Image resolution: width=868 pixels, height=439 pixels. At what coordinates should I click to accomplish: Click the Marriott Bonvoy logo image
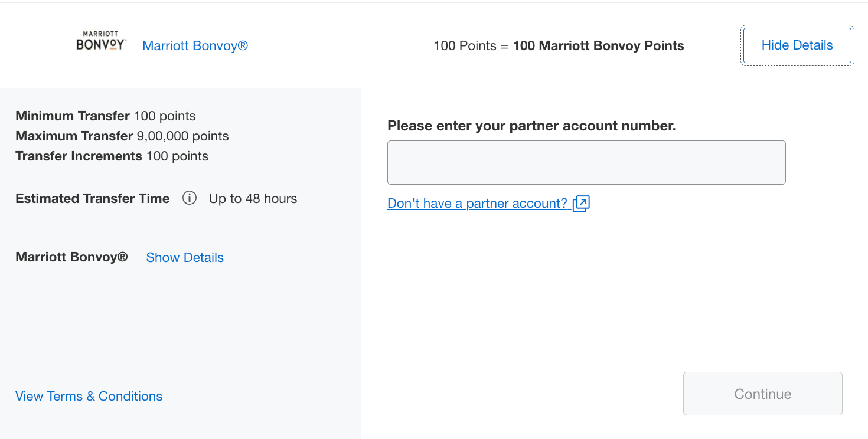point(101,41)
